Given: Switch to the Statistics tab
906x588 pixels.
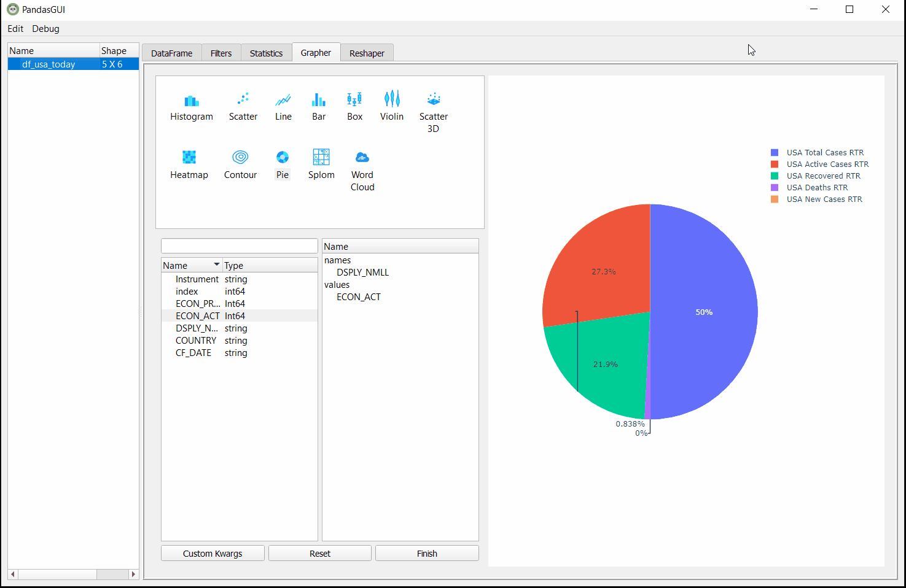Looking at the screenshot, I should click(x=266, y=53).
